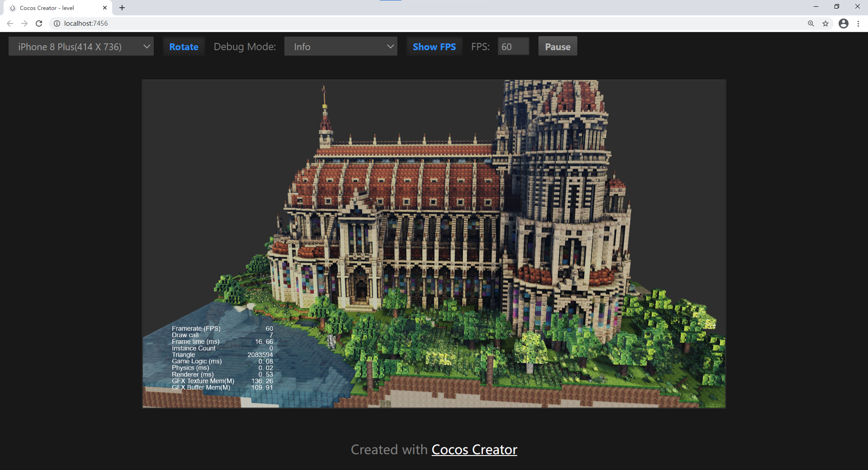Open a new browser tab
The image size is (868, 470).
(x=122, y=8)
